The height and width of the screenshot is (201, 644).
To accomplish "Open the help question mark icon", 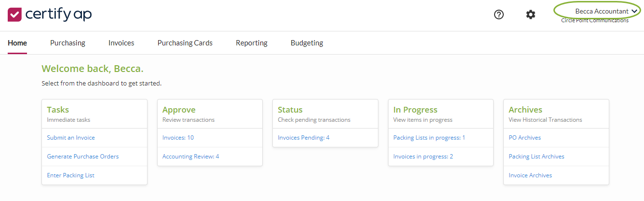I will tap(499, 14).
